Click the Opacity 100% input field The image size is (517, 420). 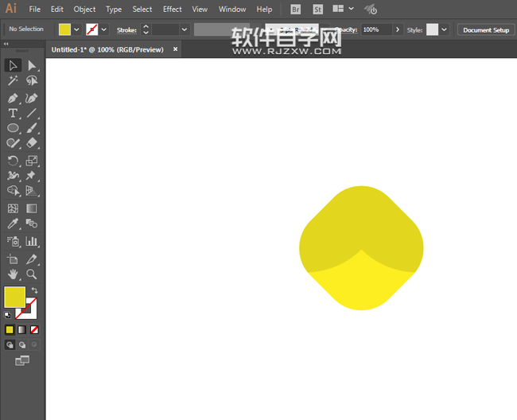pyautogui.click(x=376, y=29)
